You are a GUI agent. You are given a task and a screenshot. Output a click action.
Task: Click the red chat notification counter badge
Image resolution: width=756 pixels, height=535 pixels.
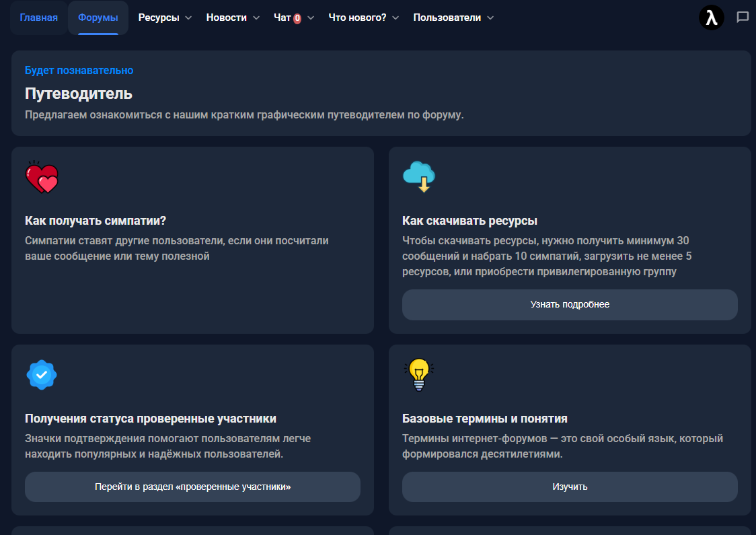297,19
